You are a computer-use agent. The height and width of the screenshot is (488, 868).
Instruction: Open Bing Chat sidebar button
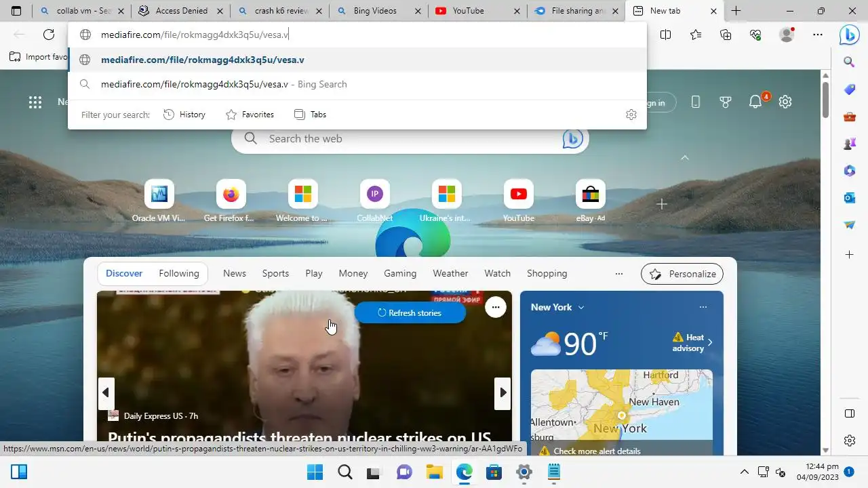tap(849, 35)
